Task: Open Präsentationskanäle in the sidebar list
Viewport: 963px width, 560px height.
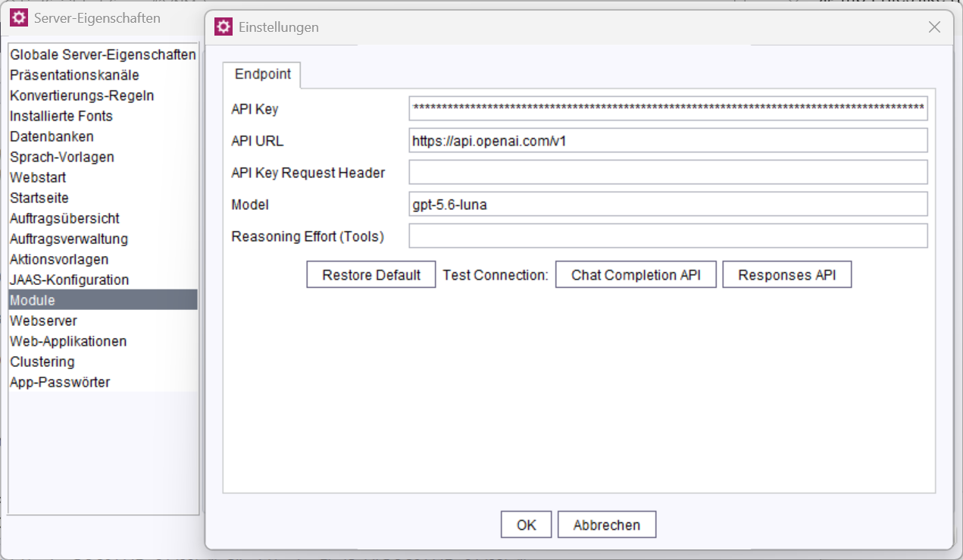Action: point(103,75)
